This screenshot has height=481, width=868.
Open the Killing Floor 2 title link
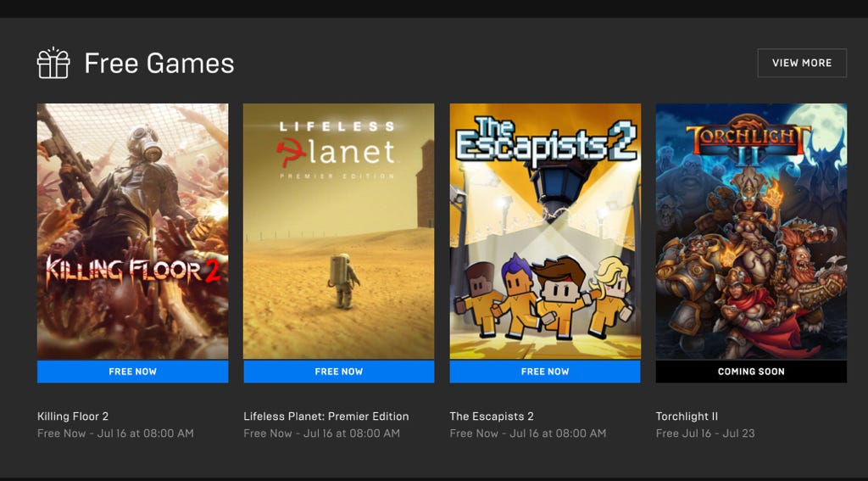pyautogui.click(x=73, y=417)
